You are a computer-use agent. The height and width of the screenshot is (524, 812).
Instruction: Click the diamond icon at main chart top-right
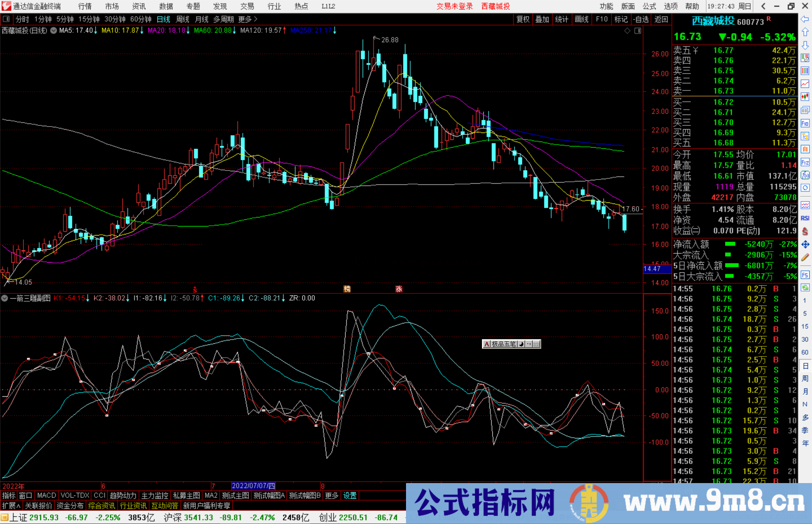[627, 31]
